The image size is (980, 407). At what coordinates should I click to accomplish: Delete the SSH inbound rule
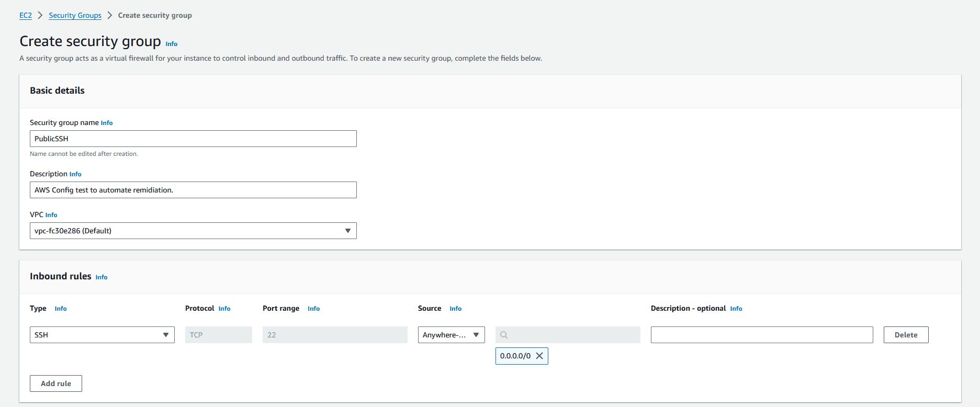coord(906,335)
